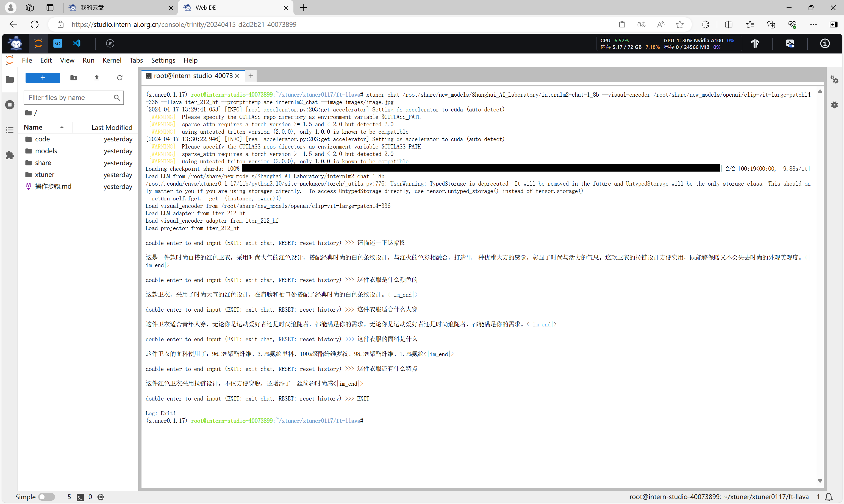Open the Edit menu
This screenshot has height=504, width=844.
coord(46,60)
